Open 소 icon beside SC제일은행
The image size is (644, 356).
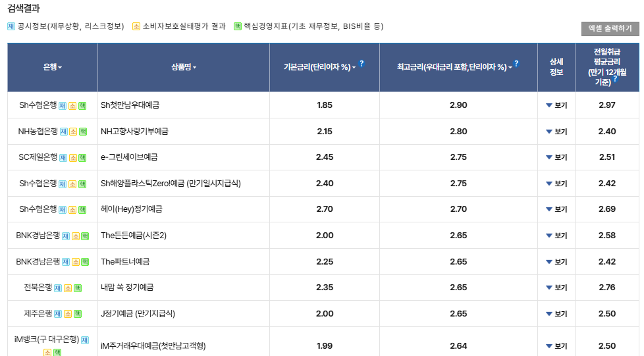pos(72,158)
